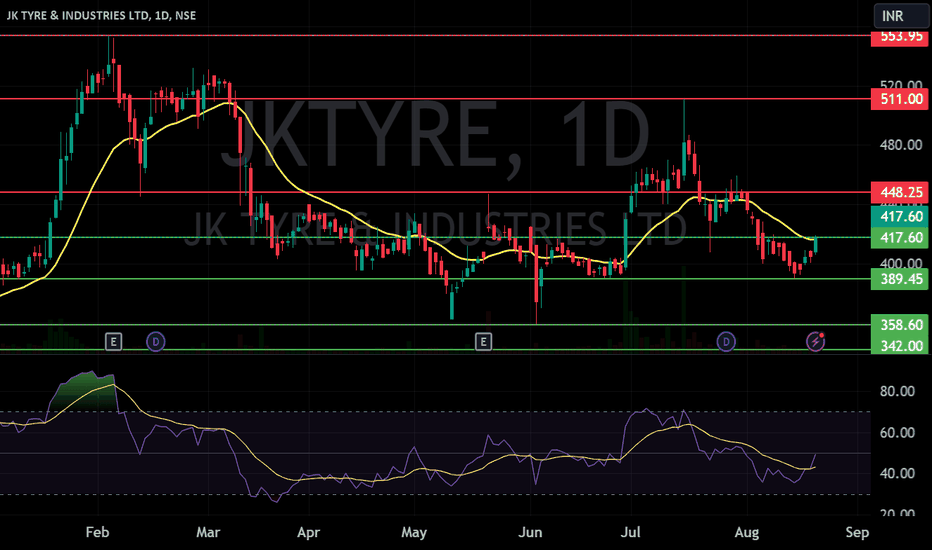The width and height of the screenshot is (932, 550).
Task: Click the 60.00 RSI axis value
Action: tap(897, 432)
